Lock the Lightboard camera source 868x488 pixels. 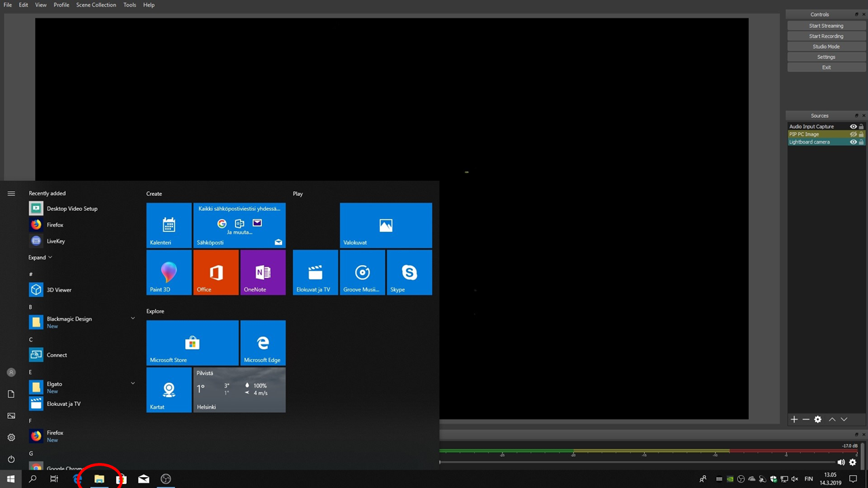861,142
